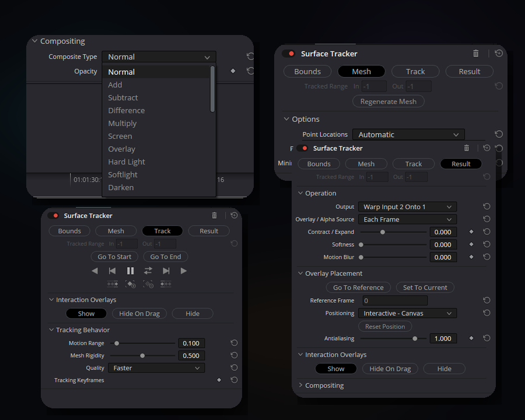Select Multiply blend mode from the list
Viewport: 525px width, 420px height.
[123, 123]
